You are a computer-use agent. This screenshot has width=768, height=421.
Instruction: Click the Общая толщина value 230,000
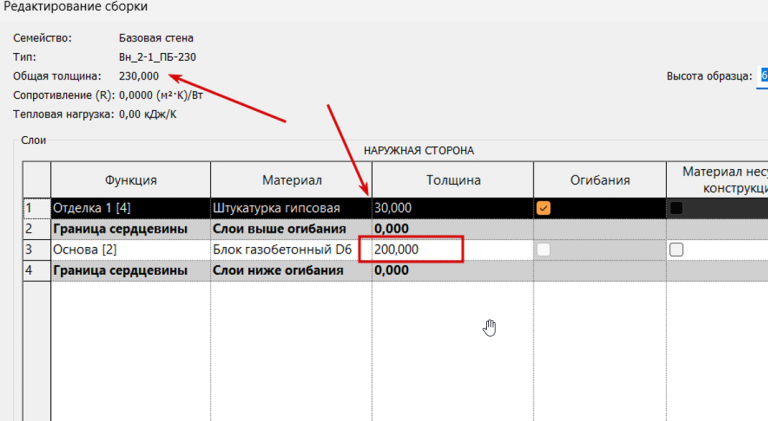(139, 76)
